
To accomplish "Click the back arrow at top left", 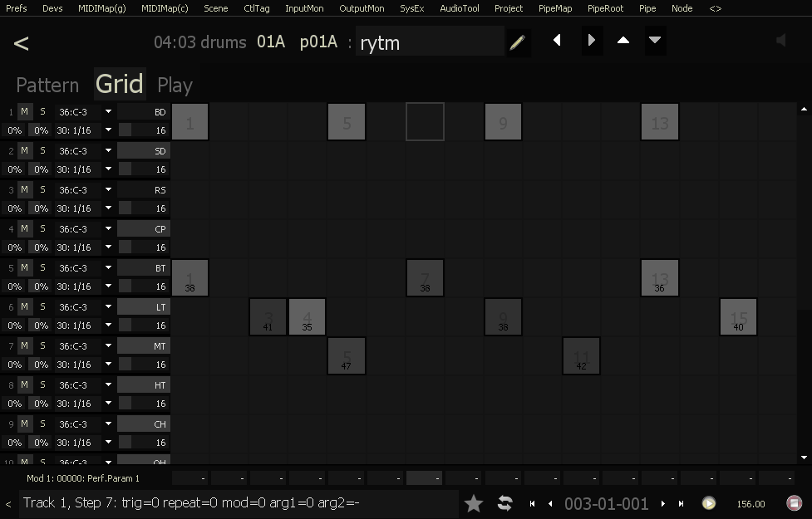I will (22, 43).
